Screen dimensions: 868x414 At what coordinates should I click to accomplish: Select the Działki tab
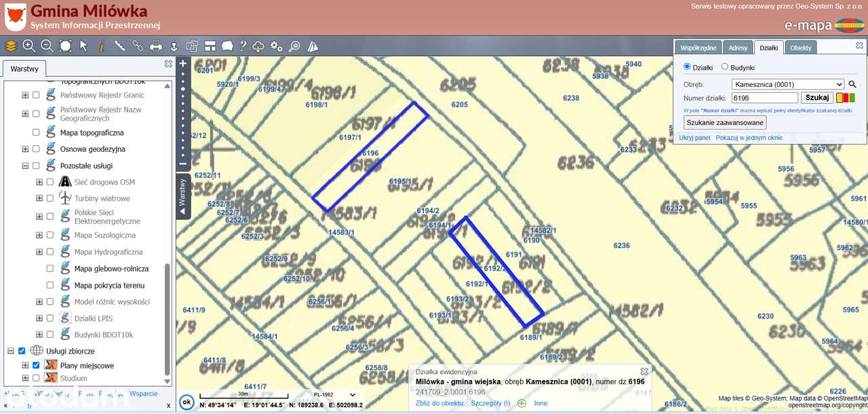pyautogui.click(x=769, y=48)
